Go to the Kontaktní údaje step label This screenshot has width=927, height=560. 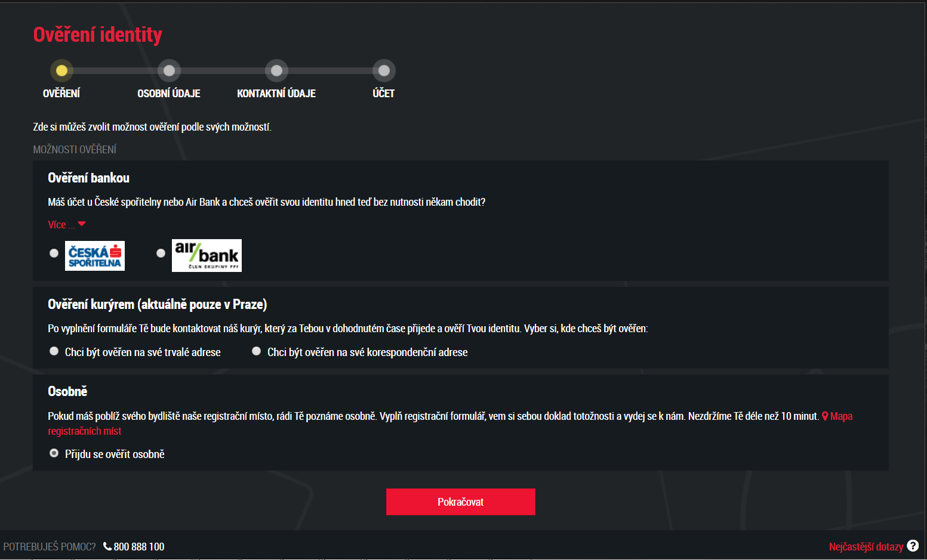pyautogui.click(x=276, y=94)
